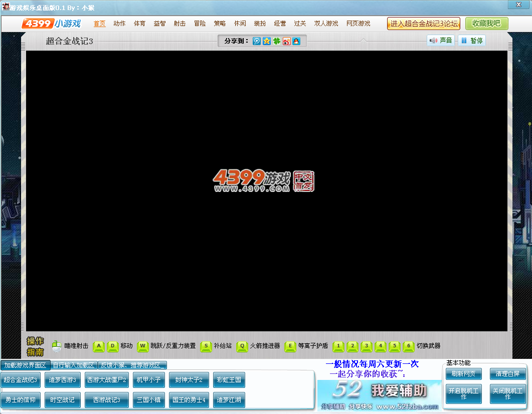Viewport: 532px width, 414px height.
Task: Load the game 三国小镇
Action: pyautogui.click(x=148, y=400)
